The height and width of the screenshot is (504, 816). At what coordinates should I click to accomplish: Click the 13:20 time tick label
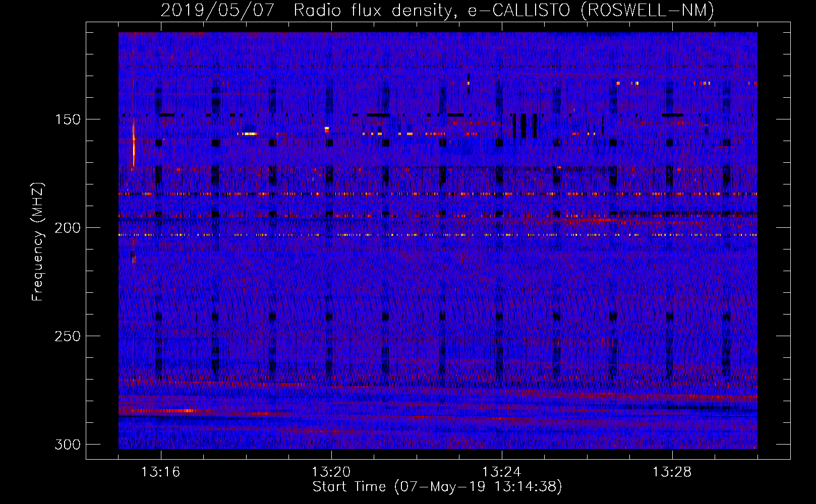[331, 472]
